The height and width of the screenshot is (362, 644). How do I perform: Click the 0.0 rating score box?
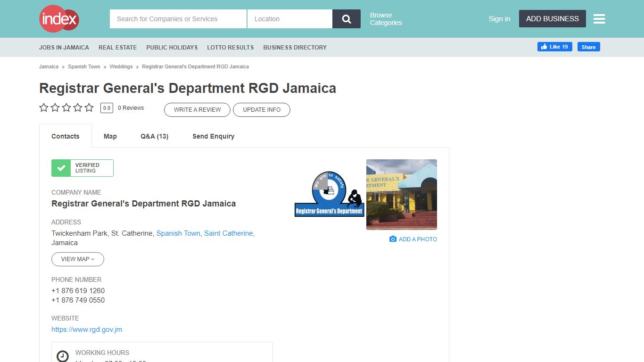tap(107, 108)
